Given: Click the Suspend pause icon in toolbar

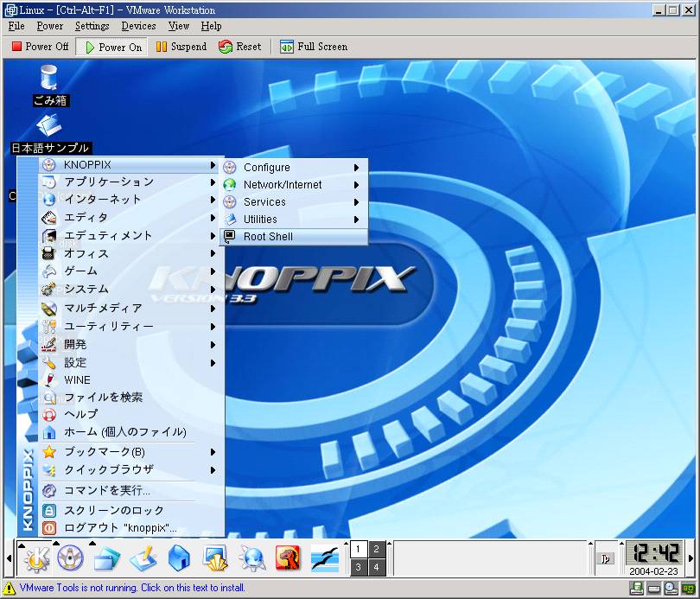Looking at the screenshot, I should pyautogui.click(x=161, y=47).
